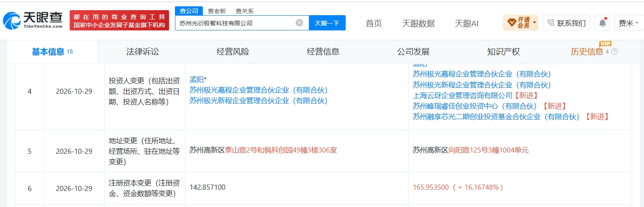Image resolution: width=644 pixels, height=207 pixels.
Task: Click the 投资人变更 change item cell
Action: (145, 91)
